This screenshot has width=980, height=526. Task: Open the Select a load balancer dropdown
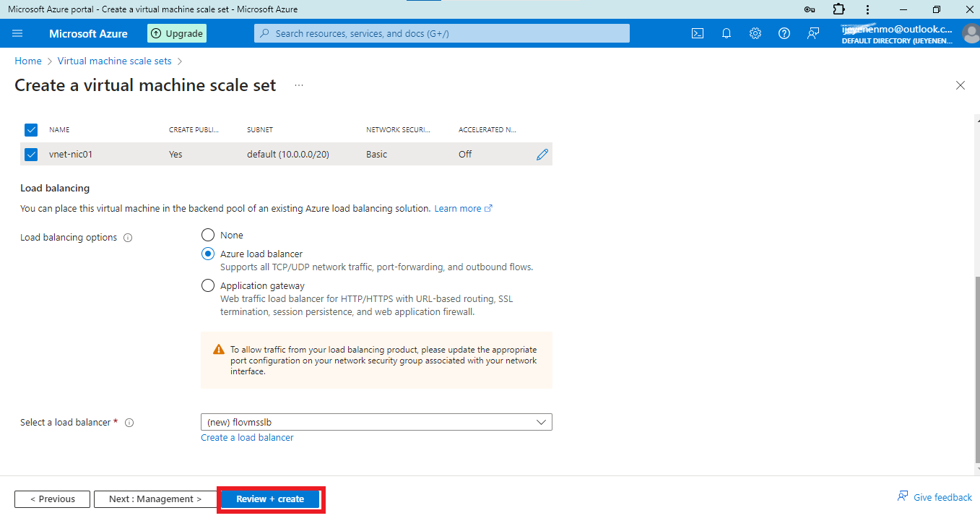coord(376,422)
